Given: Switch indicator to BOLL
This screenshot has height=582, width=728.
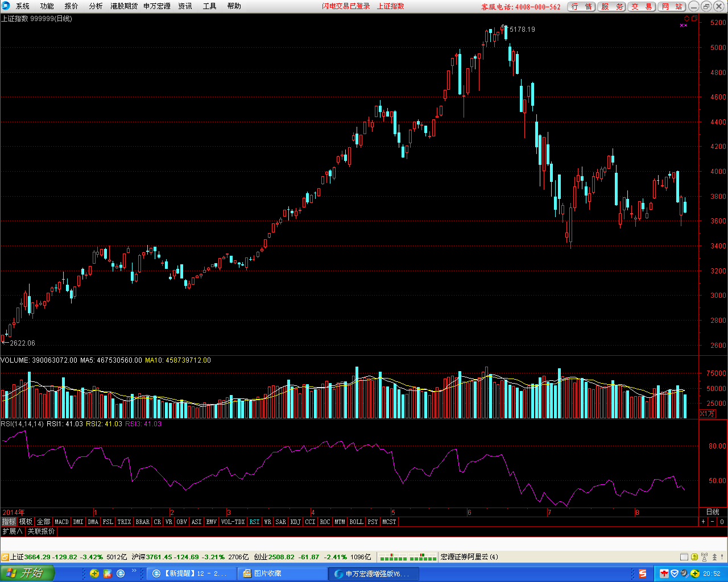Looking at the screenshot, I should click(357, 522).
